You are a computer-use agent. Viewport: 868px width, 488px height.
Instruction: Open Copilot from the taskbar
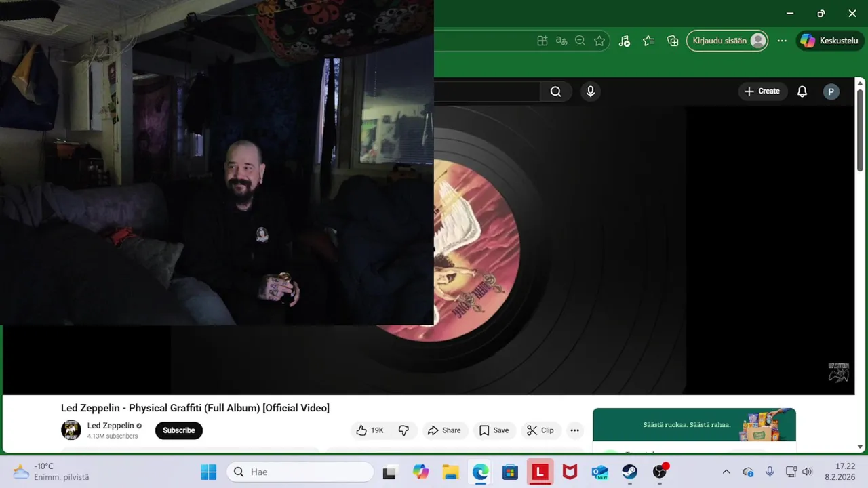click(x=421, y=472)
